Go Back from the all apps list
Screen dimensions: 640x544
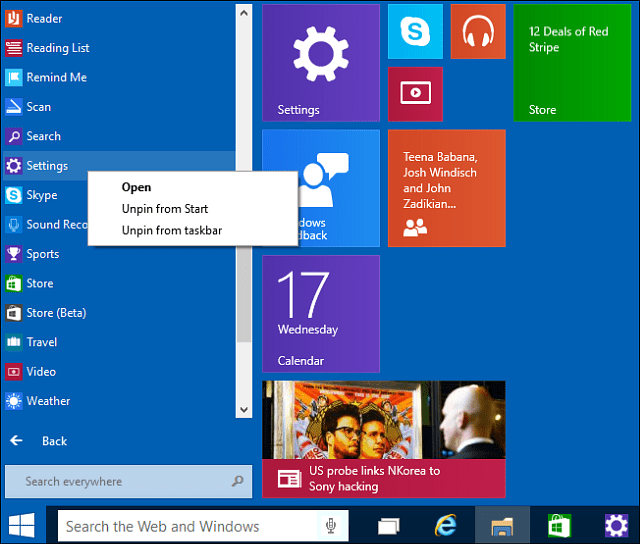point(38,441)
